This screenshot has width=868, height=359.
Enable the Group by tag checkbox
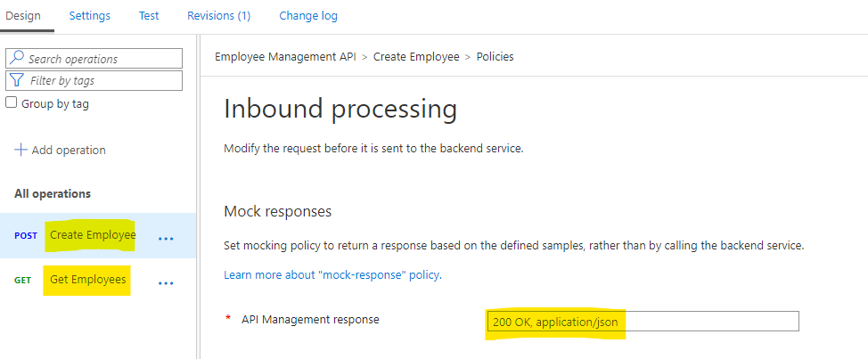[x=12, y=102]
